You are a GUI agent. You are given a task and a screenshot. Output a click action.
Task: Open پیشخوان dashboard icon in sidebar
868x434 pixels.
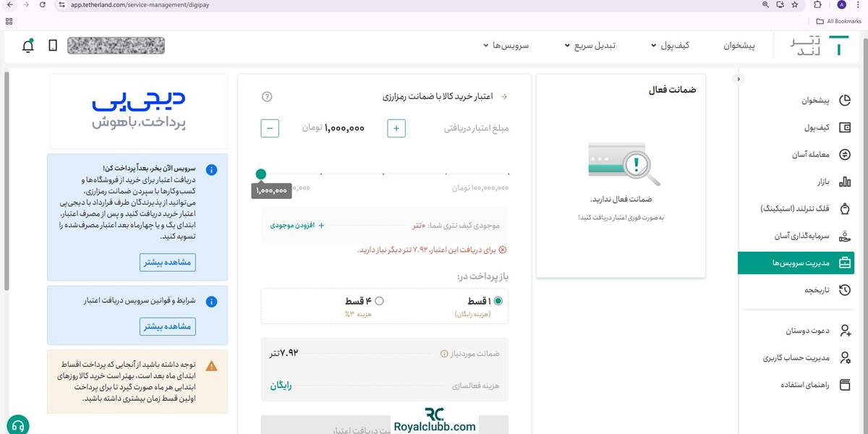[844, 101]
